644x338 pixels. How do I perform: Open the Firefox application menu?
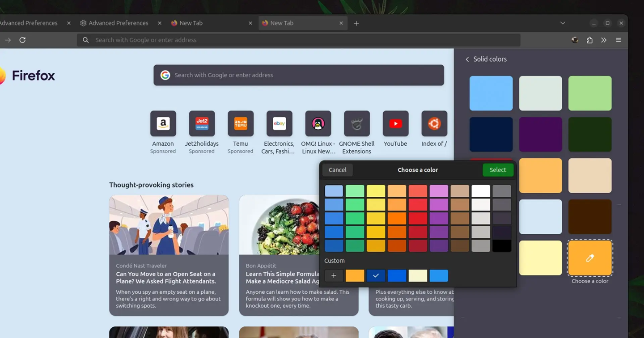coord(619,40)
